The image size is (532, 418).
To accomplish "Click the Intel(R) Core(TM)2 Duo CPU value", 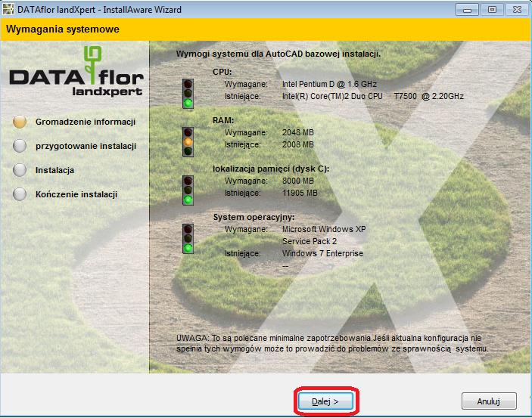I will [373, 96].
